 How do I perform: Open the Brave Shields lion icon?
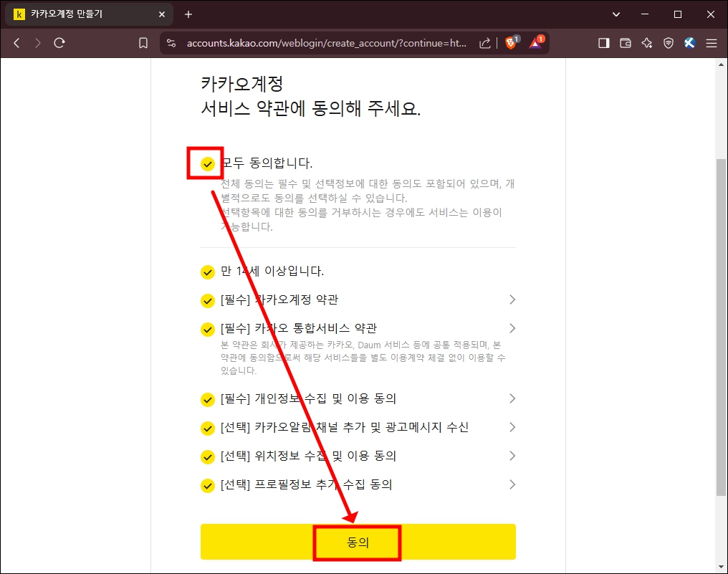coord(511,43)
